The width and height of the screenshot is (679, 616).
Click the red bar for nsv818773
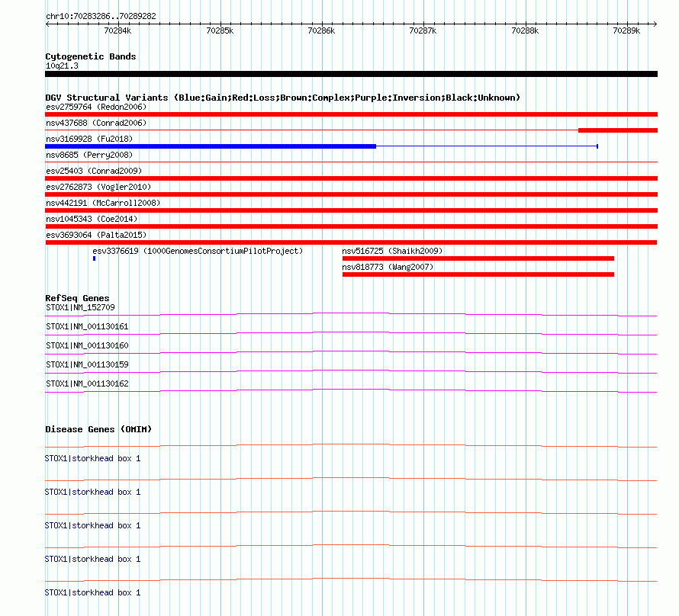point(478,274)
